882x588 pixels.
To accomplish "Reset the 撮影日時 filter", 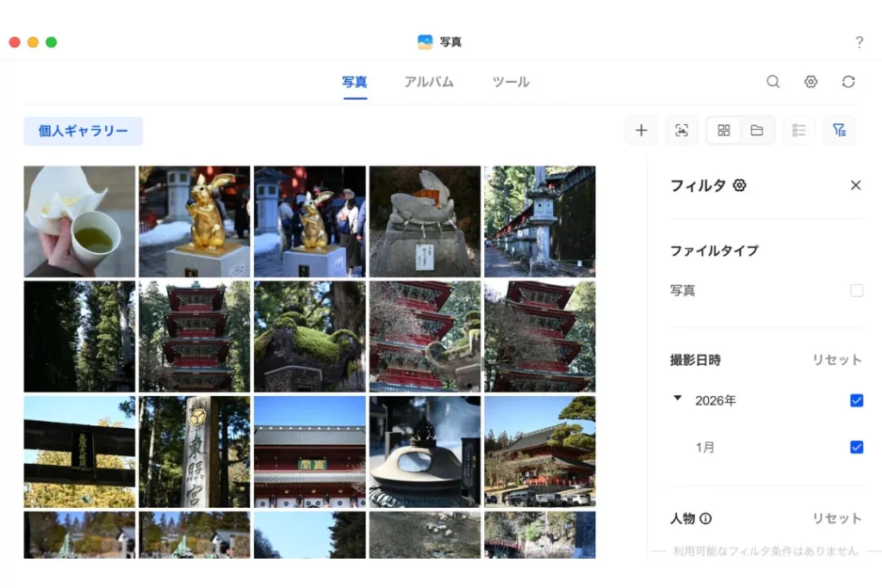I will click(x=836, y=360).
